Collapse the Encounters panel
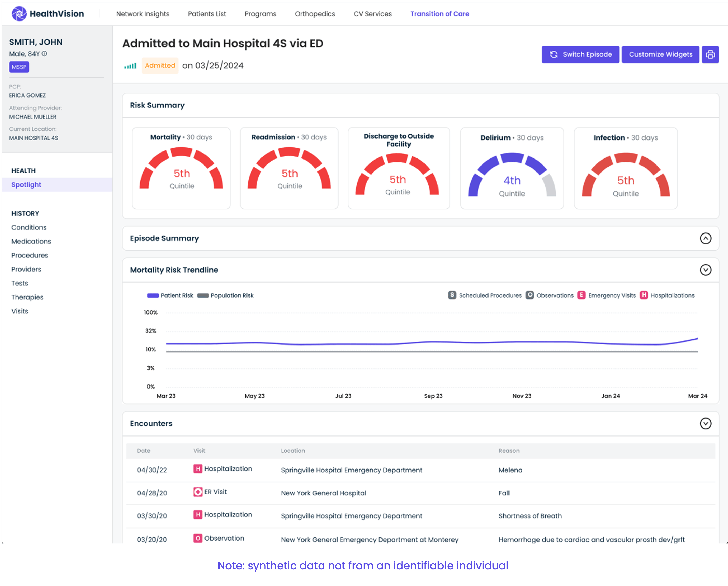Screen dimensions: 728x586 point(705,423)
